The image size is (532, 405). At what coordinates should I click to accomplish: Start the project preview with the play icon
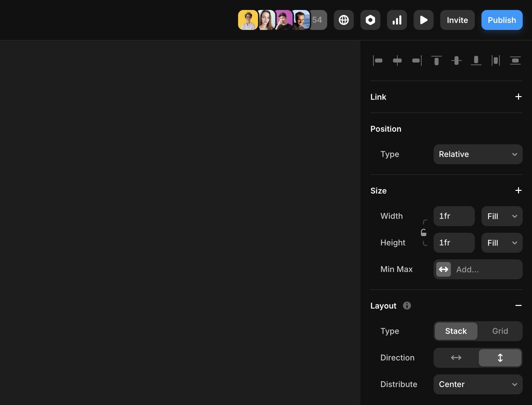tap(423, 20)
